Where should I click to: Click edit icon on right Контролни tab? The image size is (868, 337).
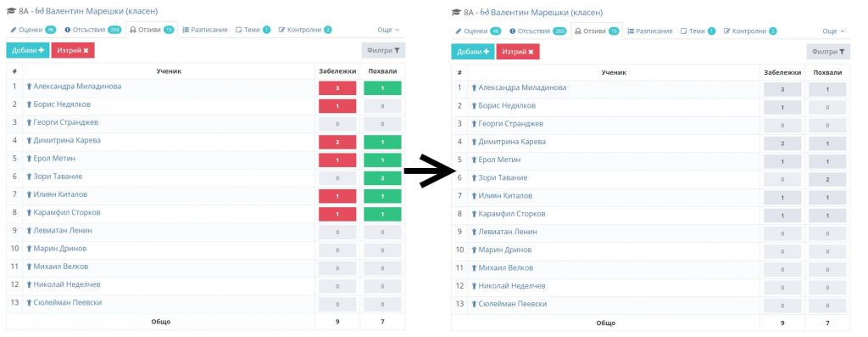726,31
